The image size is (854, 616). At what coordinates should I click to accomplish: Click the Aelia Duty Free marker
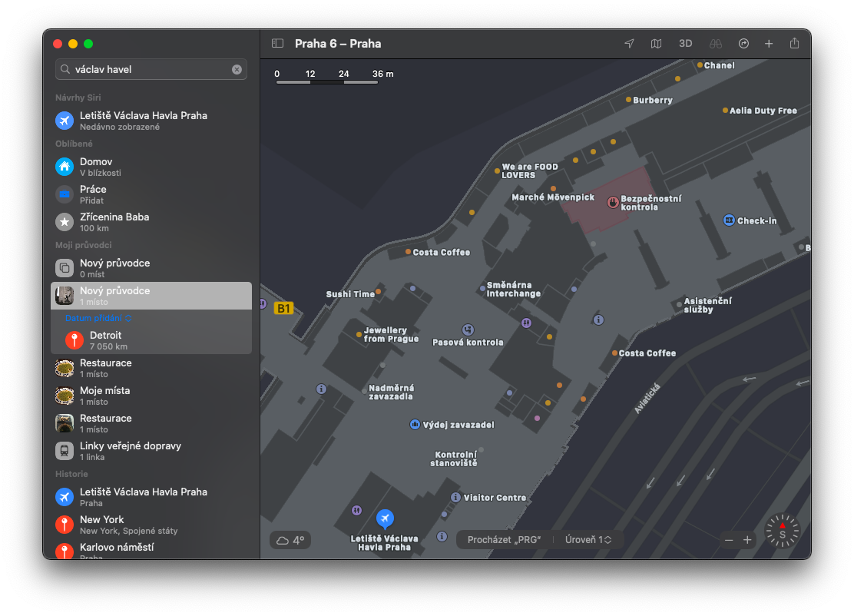tap(725, 110)
